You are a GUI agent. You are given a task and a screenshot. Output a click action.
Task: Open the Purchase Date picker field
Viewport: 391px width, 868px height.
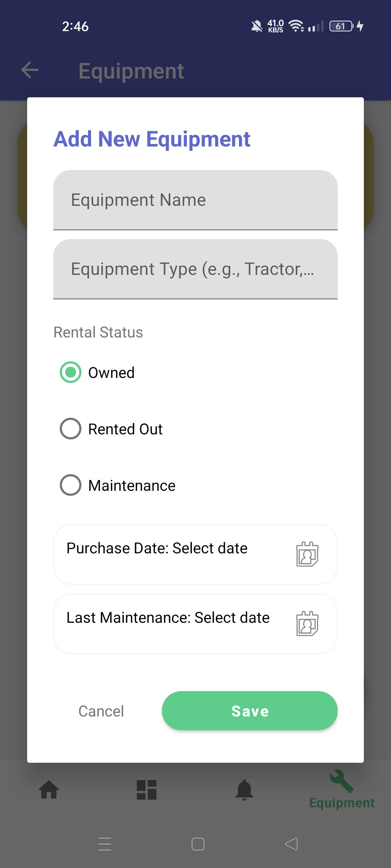(174, 554)
